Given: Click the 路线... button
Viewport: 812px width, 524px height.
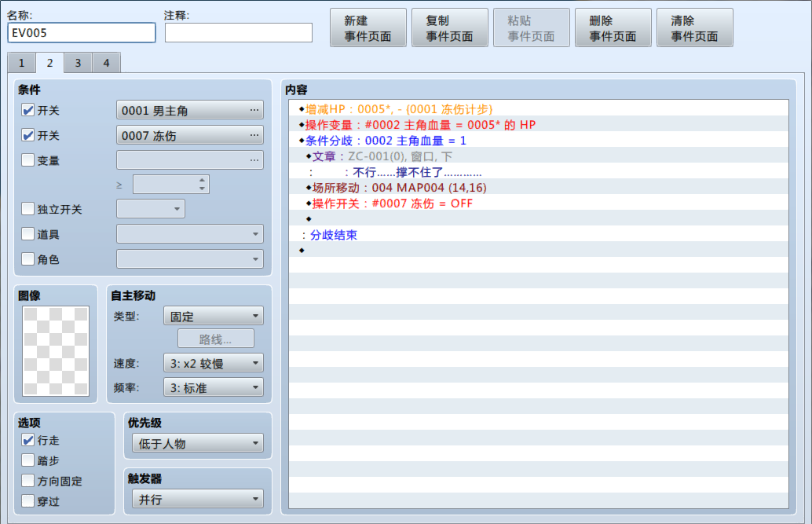Looking at the screenshot, I should pos(216,339).
